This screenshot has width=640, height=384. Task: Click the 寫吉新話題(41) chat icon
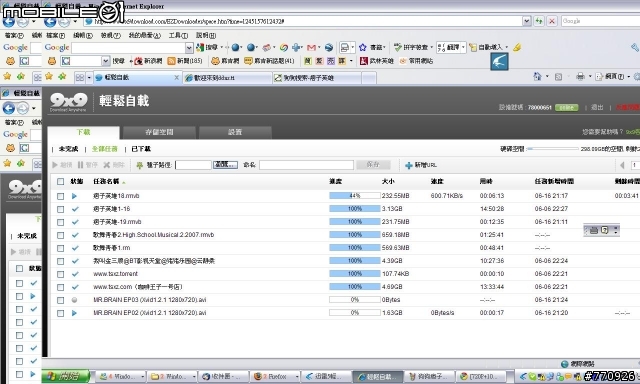click(x=248, y=61)
